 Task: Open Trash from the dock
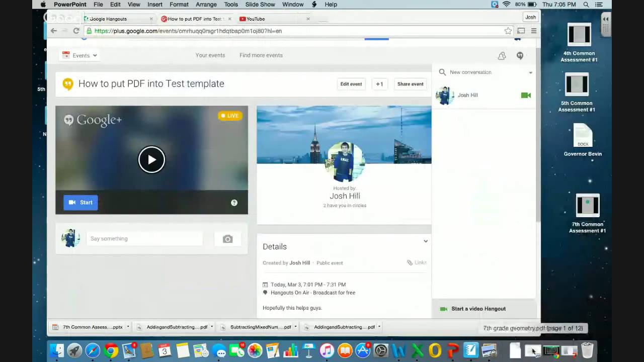tap(587, 350)
